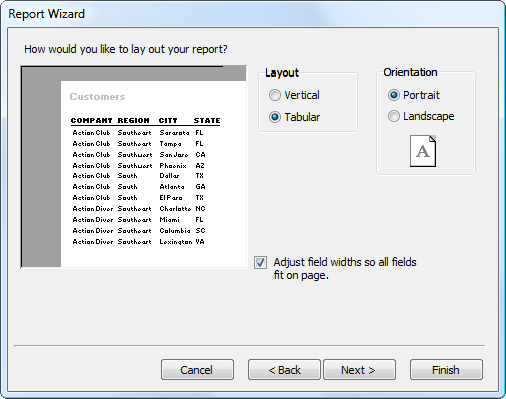Image resolution: width=506 pixels, height=399 pixels.
Task: Toggle Adjust field widths checkbox
Action: [260, 263]
